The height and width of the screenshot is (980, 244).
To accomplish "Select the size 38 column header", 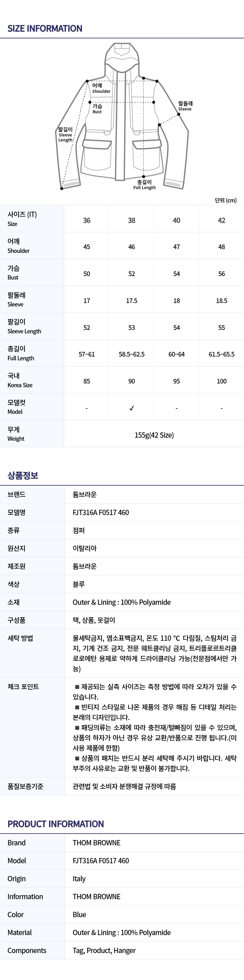I will tap(132, 220).
